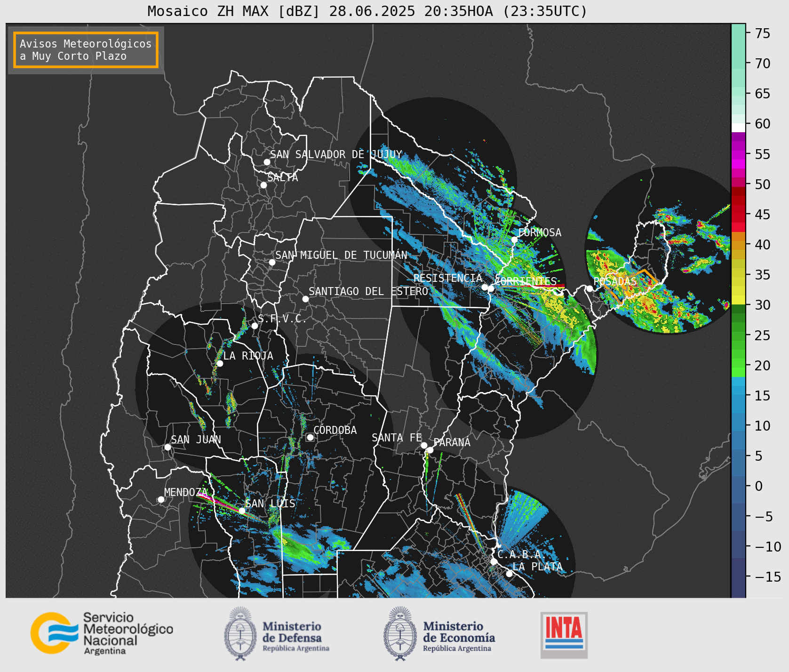This screenshot has width=789, height=672.
Task: Click the C.A.B.A. city dot
Action: click(x=494, y=561)
